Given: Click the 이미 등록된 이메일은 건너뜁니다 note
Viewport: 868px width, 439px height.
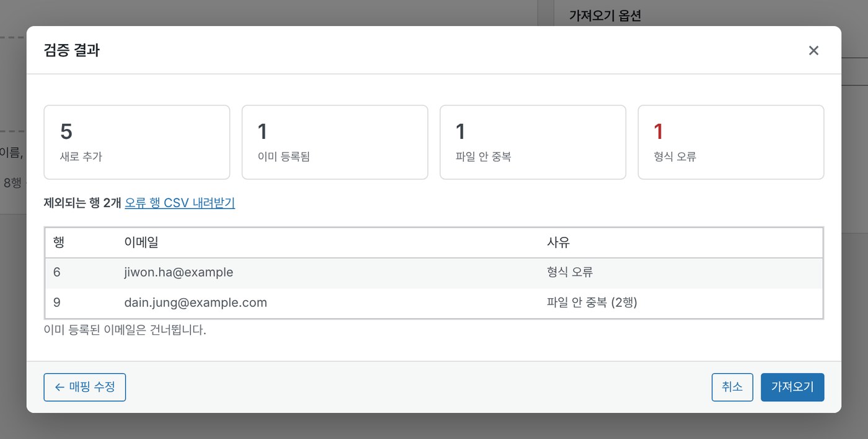Looking at the screenshot, I should (x=125, y=330).
